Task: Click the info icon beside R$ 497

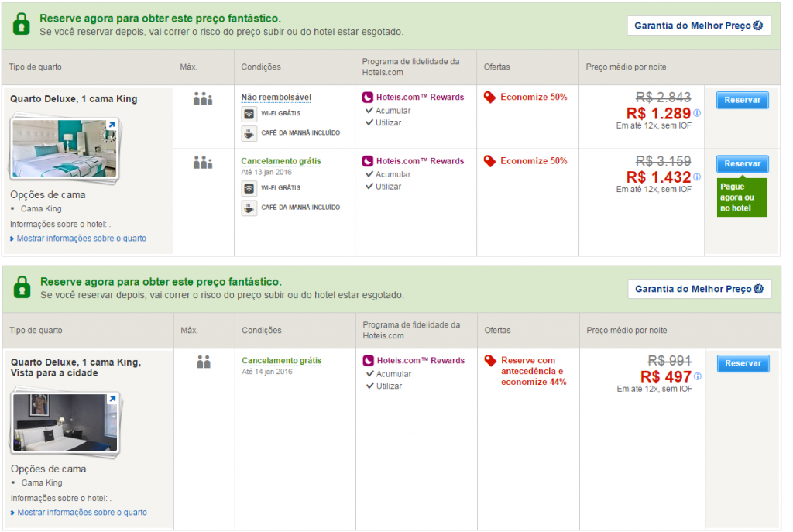Action: point(697,376)
